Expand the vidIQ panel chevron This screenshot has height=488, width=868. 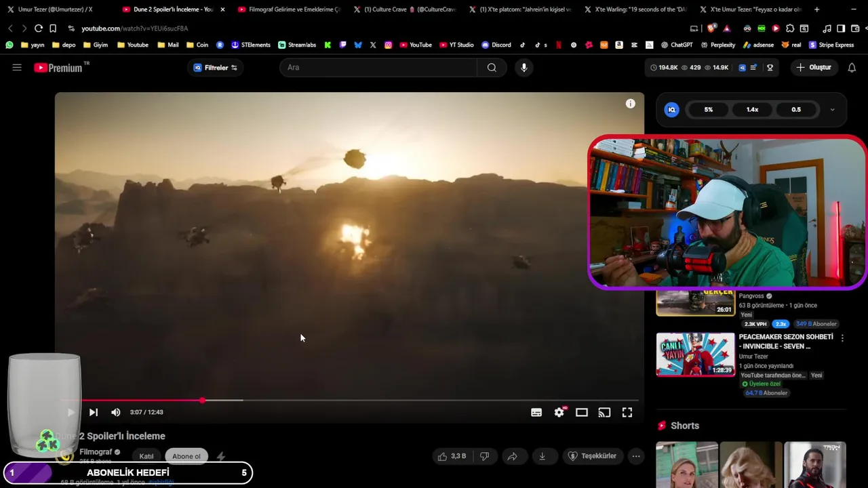(x=832, y=110)
